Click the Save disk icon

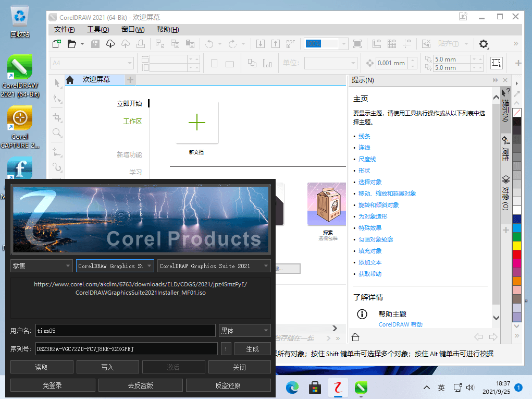pyautogui.click(x=95, y=44)
